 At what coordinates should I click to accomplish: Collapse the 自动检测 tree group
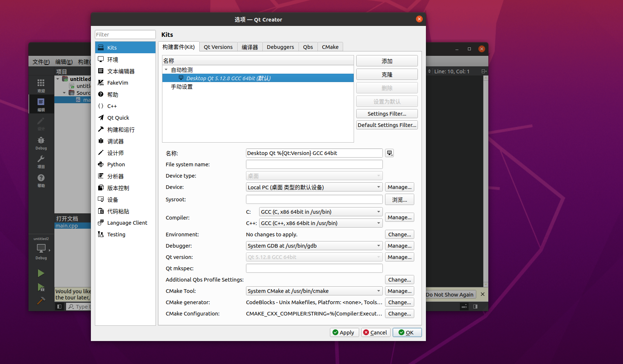point(166,70)
